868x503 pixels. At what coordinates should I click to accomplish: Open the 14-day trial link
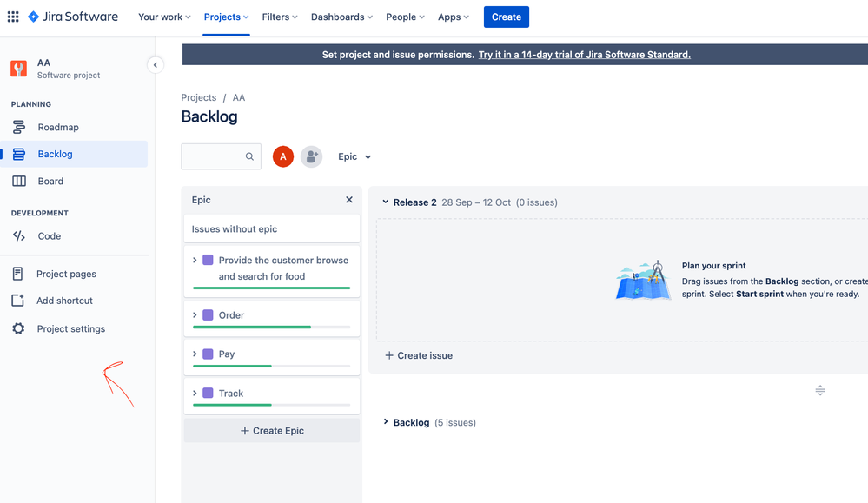pos(585,55)
